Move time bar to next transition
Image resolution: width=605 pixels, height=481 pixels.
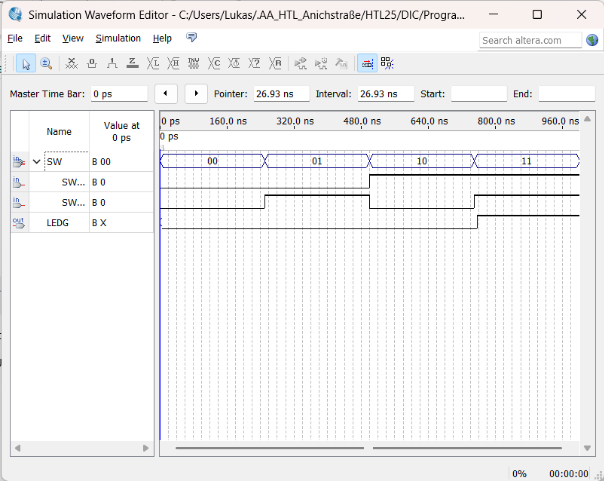(195, 93)
